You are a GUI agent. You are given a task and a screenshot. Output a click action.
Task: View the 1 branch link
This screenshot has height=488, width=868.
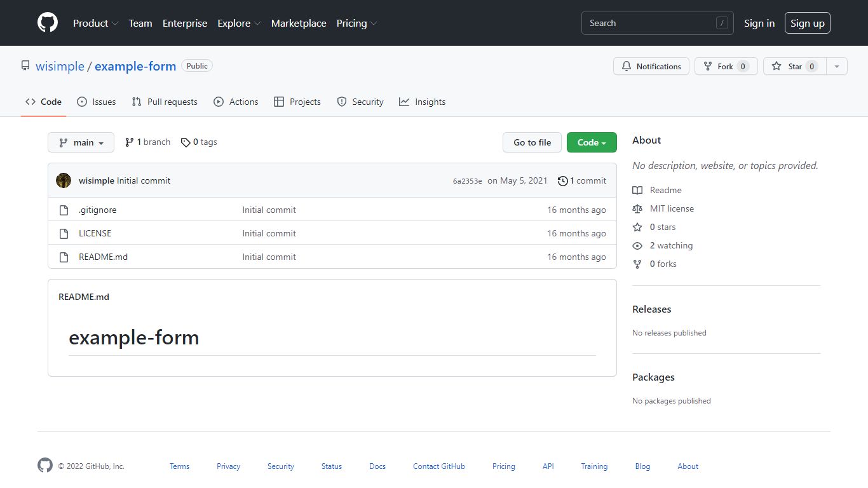coord(148,142)
